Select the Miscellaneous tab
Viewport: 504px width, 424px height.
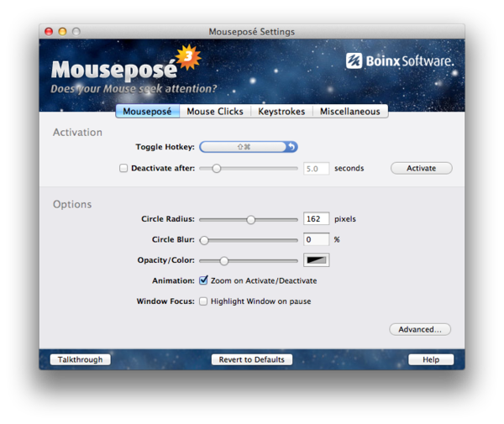click(x=350, y=112)
